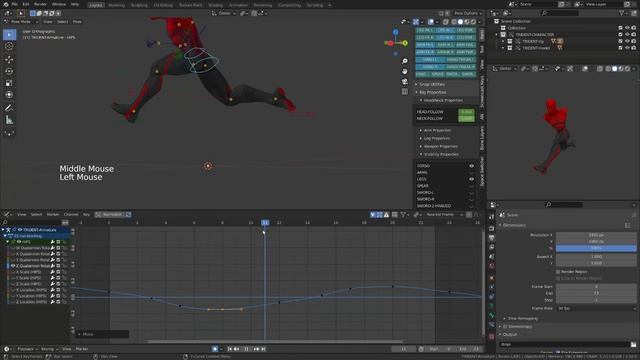Click outliner filter funnel icon
The height and width of the screenshot is (360, 640).
tap(622, 13)
